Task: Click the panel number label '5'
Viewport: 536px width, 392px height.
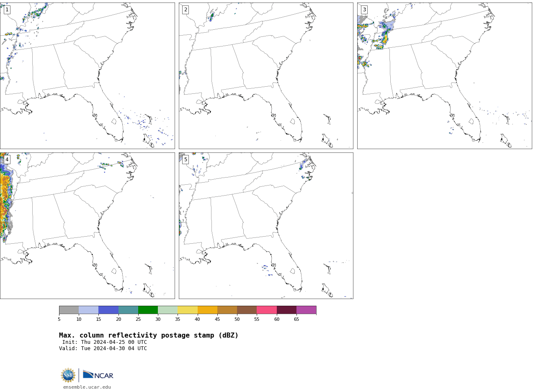Action: tap(186, 160)
